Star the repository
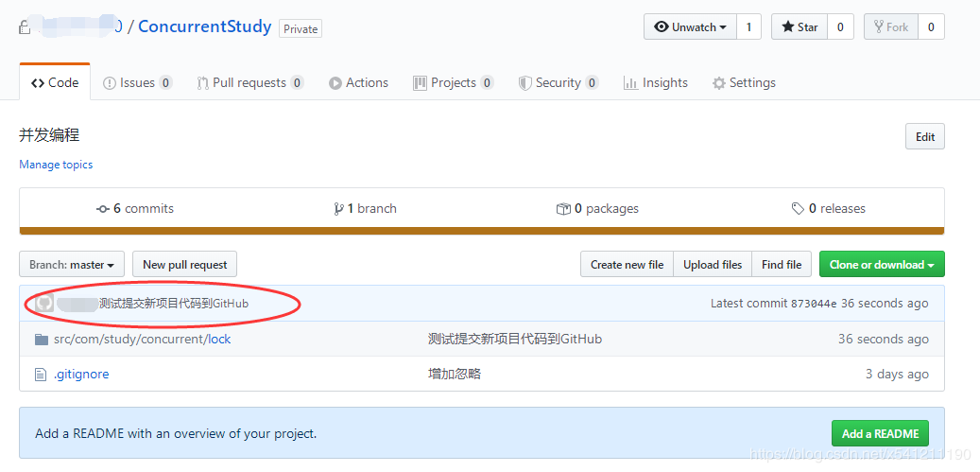Screen dimensions: 980x472 point(799,26)
